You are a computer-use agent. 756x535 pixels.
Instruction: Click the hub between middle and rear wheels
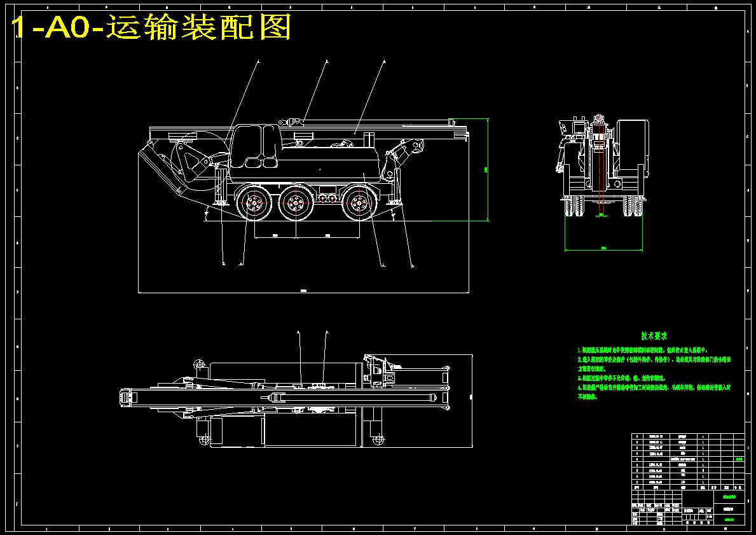tap(327, 198)
